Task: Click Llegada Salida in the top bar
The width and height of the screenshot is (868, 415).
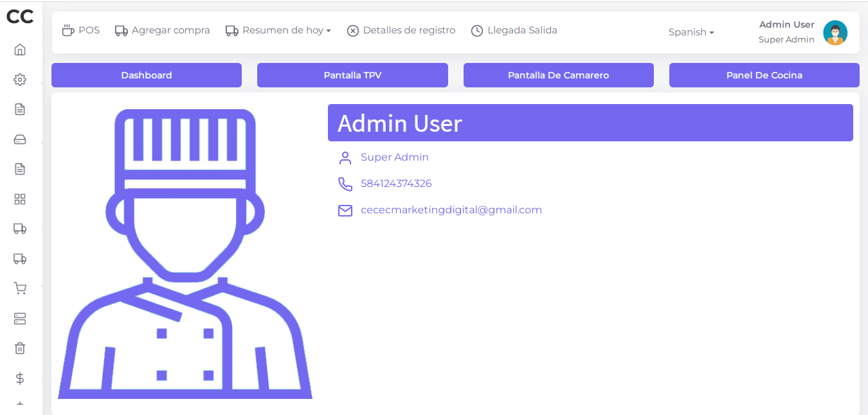Action: [514, 30]
